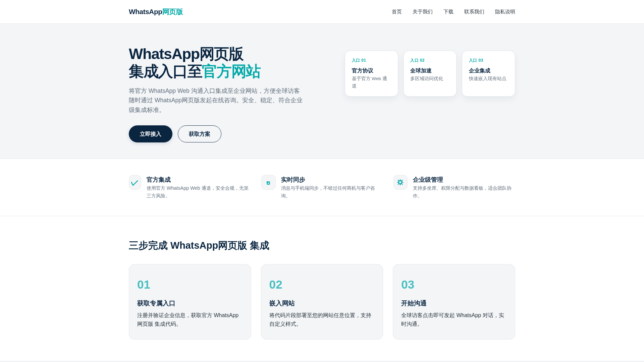Click the 实时同步 feature heading
Viewport: 644px width, 362px height.
pyautogui.click(x=293, y=180)
